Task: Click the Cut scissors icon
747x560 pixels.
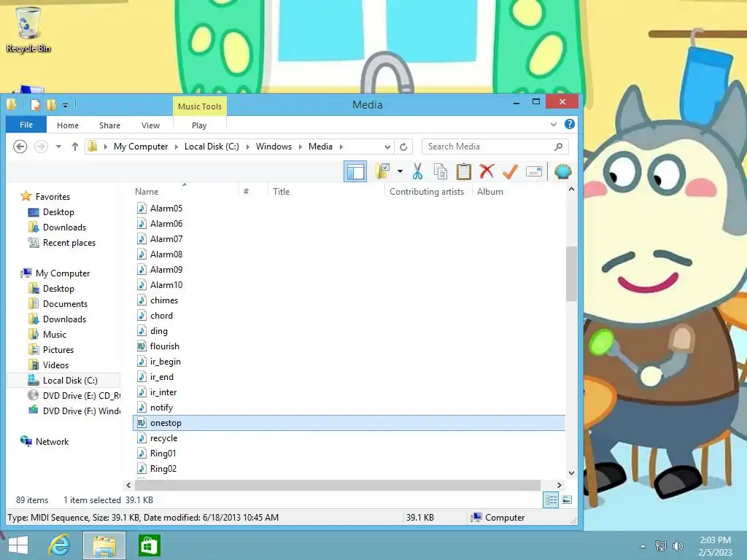Action: 417,171
